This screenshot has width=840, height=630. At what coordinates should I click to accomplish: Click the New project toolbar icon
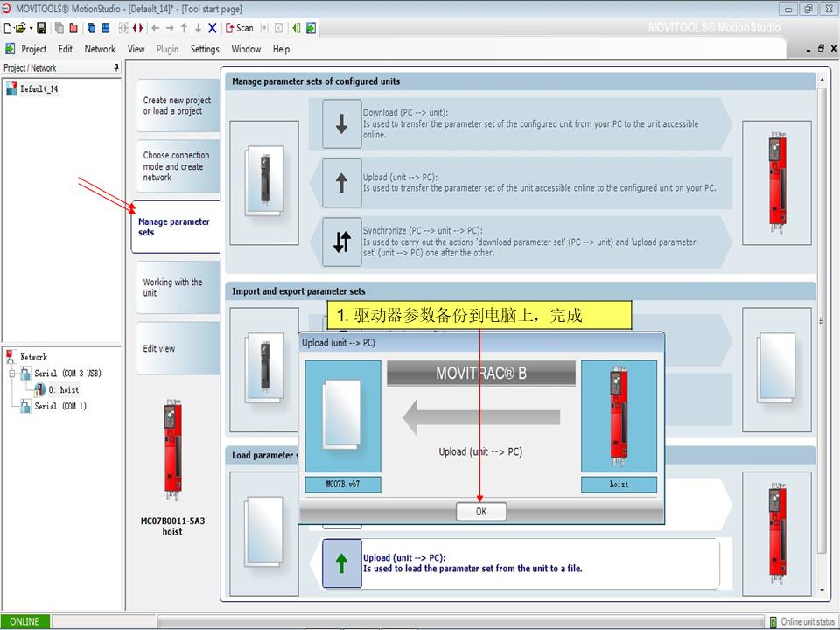(x=8, y=28)
